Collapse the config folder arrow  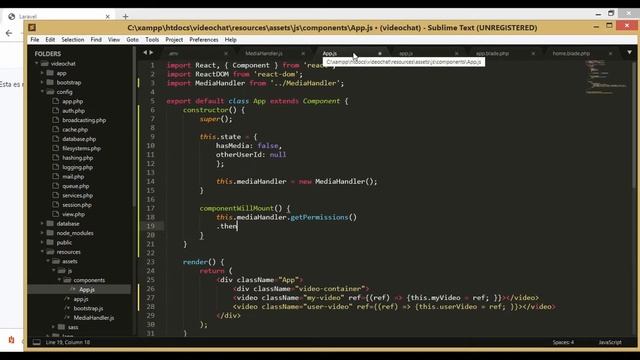tap(42, 92)
